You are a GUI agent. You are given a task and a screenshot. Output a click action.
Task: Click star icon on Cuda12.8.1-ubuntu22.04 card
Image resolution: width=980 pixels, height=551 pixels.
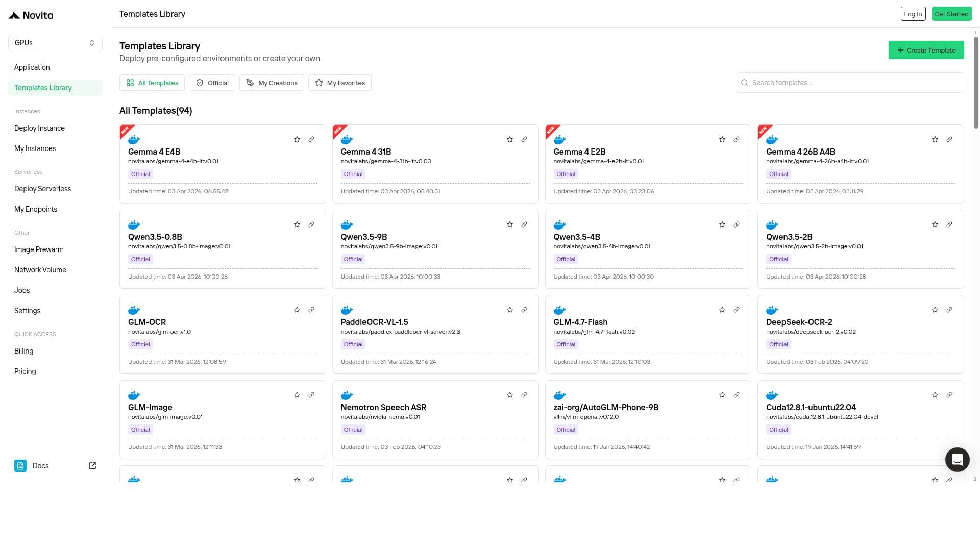[935, 395]
